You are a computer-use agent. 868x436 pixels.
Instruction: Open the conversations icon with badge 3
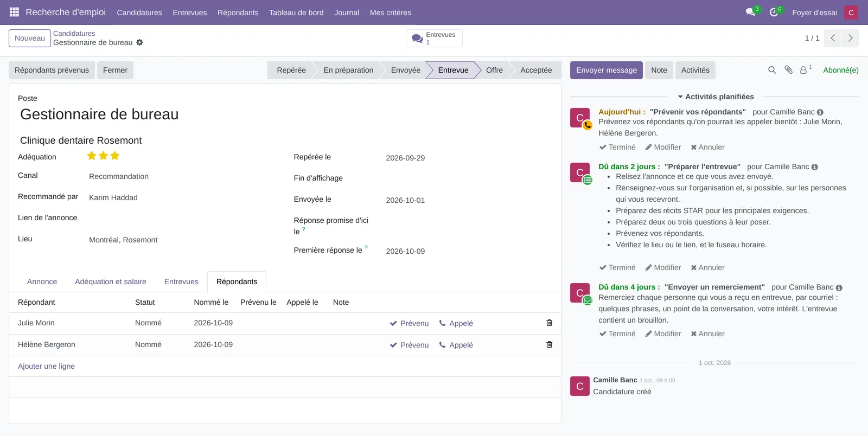[x=751, y=12]
